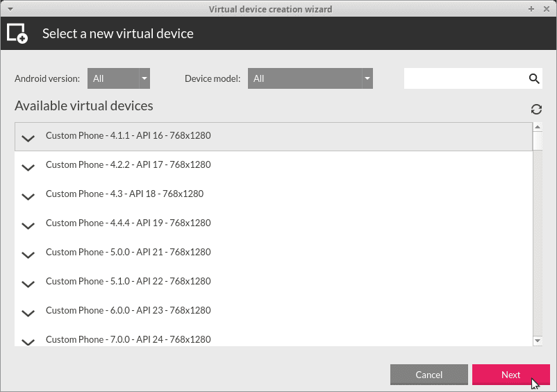The height and width of the screenshot is (392, 557).
Task: Click the maximize plus icon in title bar
Action: pyautogui.click(x=531, y=9)
